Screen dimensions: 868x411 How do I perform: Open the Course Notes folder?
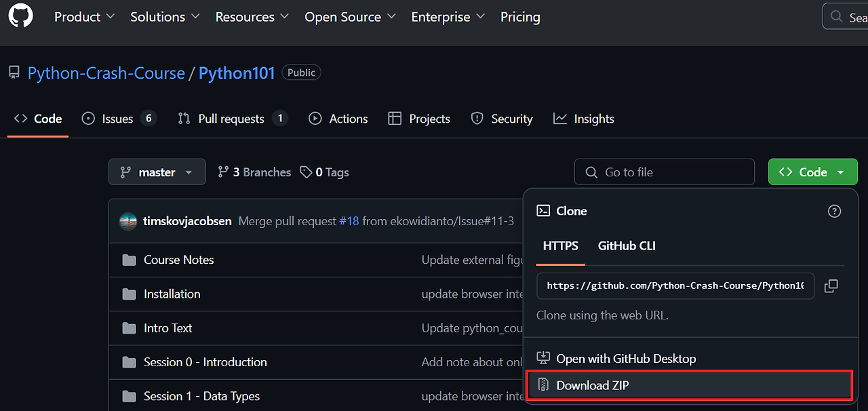[178, 260]
